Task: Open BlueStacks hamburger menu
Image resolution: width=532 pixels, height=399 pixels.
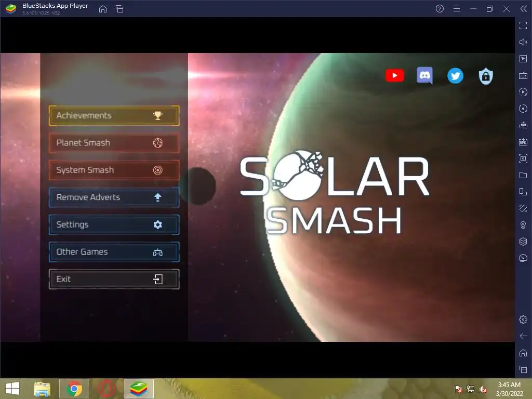Action: [457, 9]
